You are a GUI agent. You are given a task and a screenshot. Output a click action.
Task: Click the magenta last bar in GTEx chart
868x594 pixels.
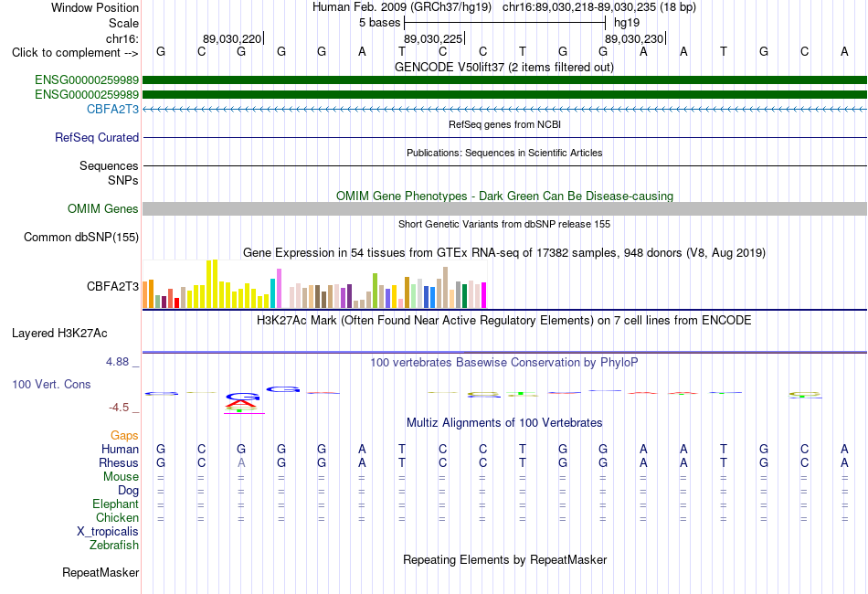(483, 295)
